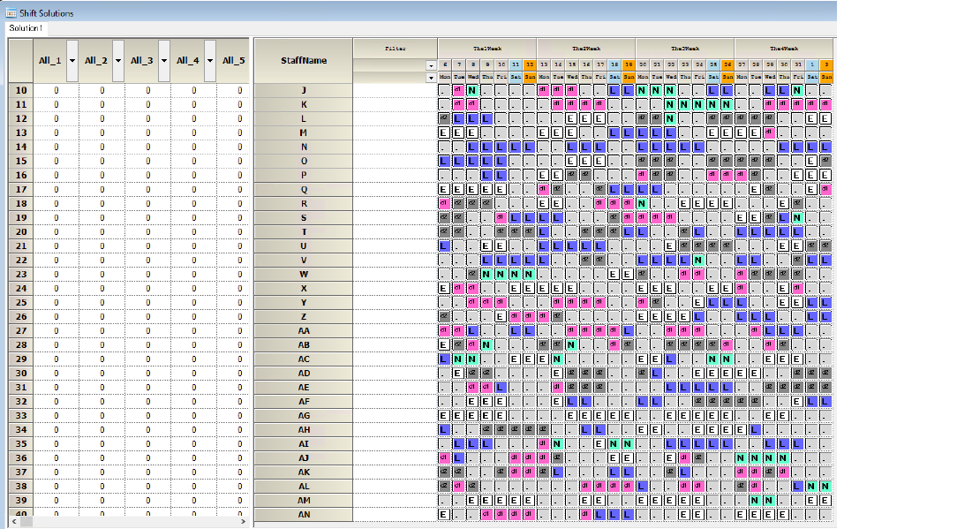
Task: Select the date 6 Monday header cell
Action: click(x=444, y=64)
